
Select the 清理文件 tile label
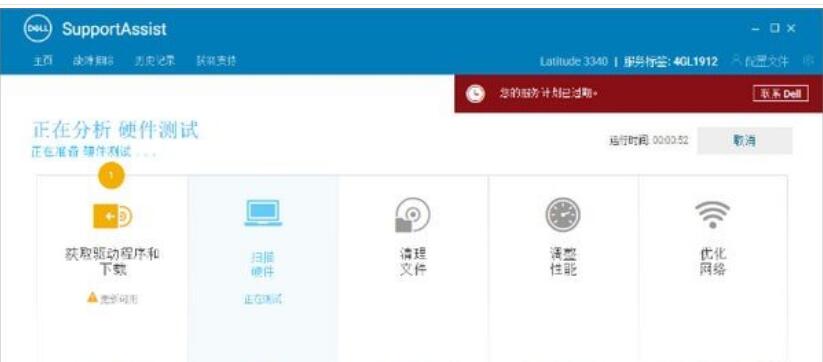coord(413,262)
